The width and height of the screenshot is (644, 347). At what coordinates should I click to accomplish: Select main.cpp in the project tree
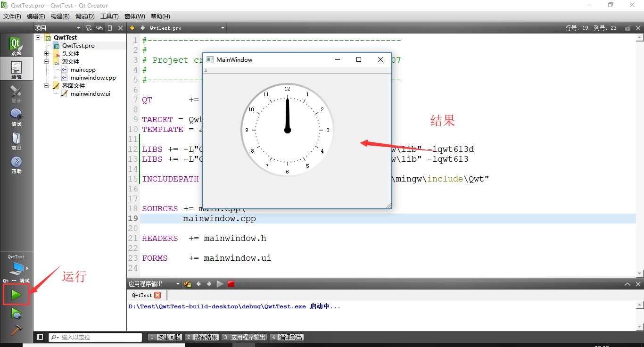pos(78,69)
